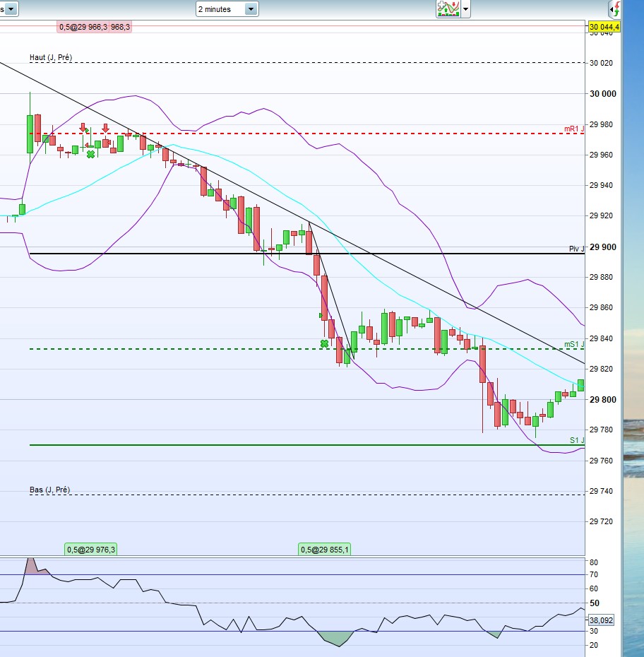Click the pink 968,3 order label

(x=120, y=28)
